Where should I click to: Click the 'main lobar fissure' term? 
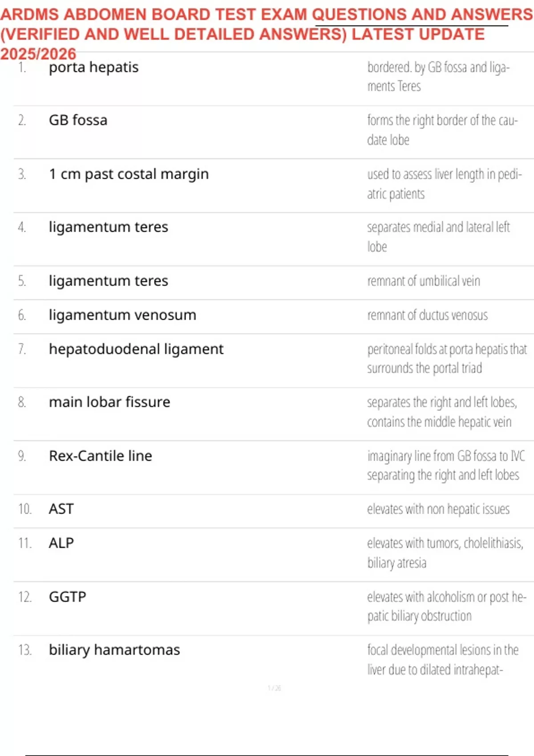pyautogui.click(x=109, y=402)
